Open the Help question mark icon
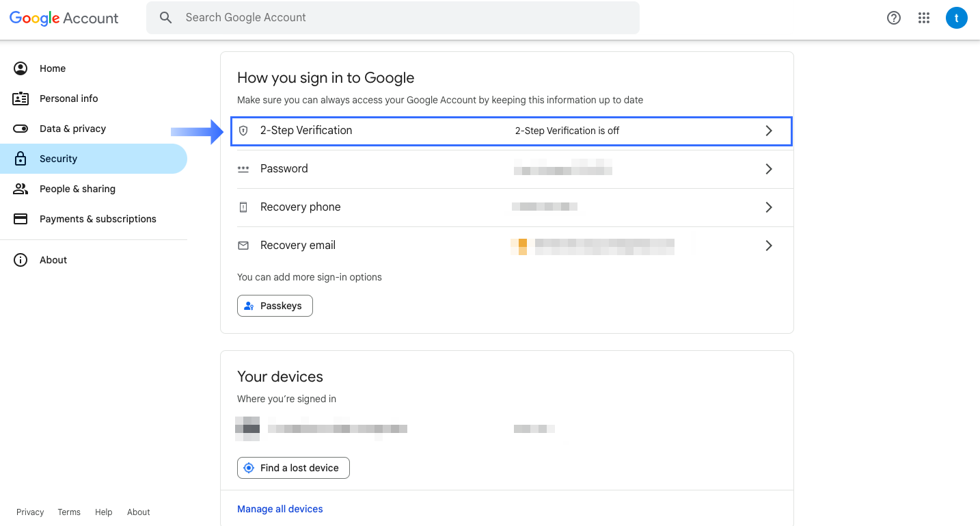 [x=894, y=17]
